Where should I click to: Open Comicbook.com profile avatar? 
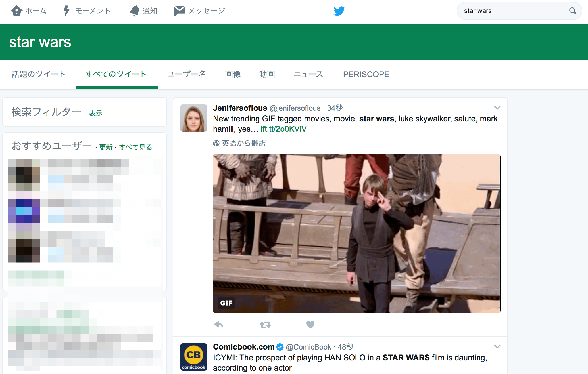[194, 357]
